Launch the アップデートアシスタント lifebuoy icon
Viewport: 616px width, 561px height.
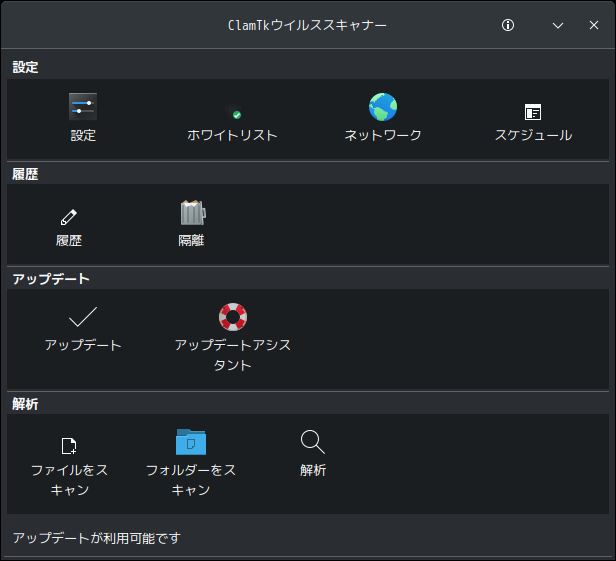(x=233, y=317)
